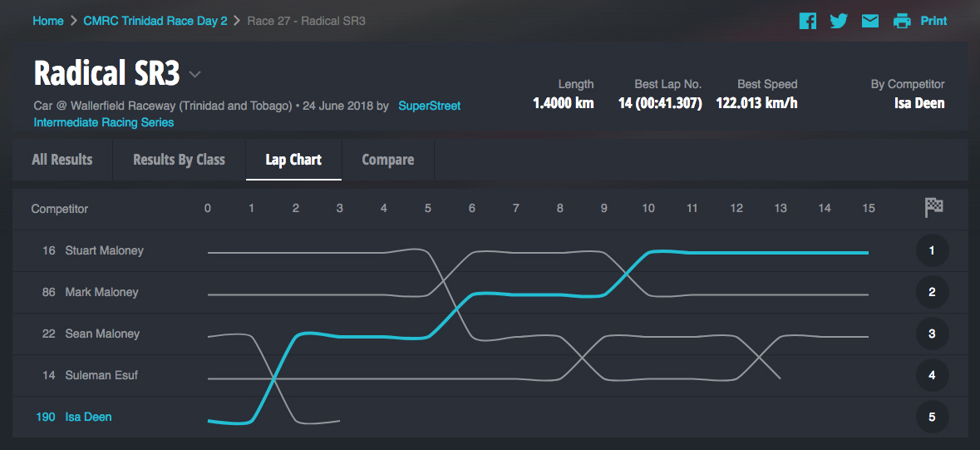Click the checkered finish flag icon
Image resolution: width=980 pixels, height=450 pixels.
[933, 208]
